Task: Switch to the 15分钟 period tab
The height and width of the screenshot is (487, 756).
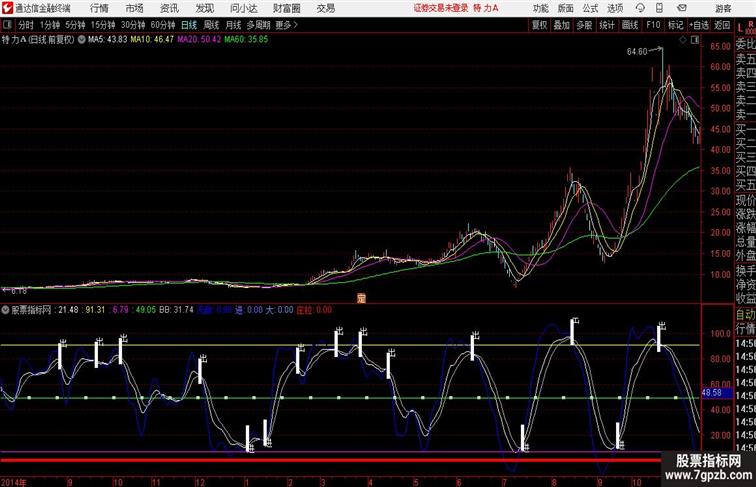Action: pyautogui.click(x=103, y=25)
